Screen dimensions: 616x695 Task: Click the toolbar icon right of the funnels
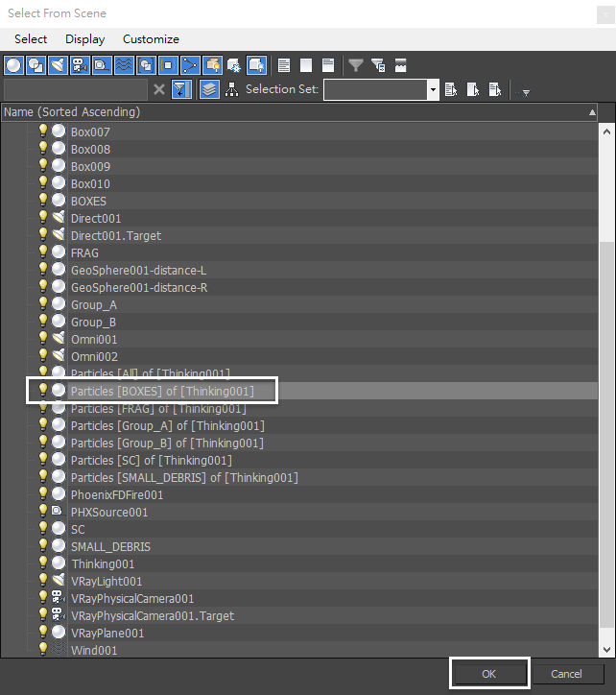click(x=401, y=65)
